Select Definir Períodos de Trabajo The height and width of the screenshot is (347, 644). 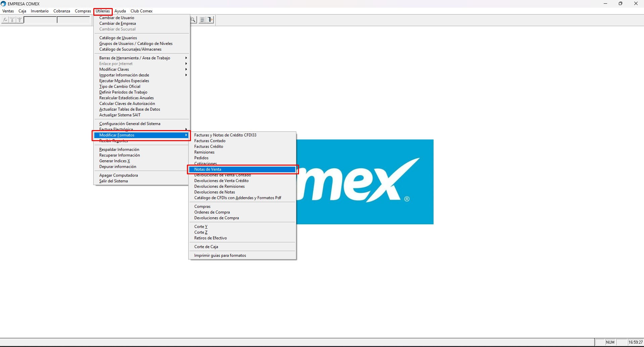pyautogui.click(x=142, y=92)
